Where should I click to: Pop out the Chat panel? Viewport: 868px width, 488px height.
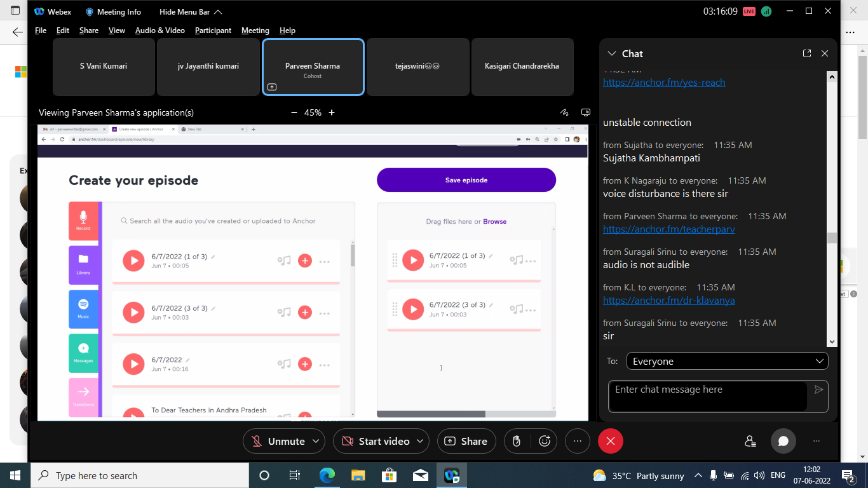(x=807, y=53)
